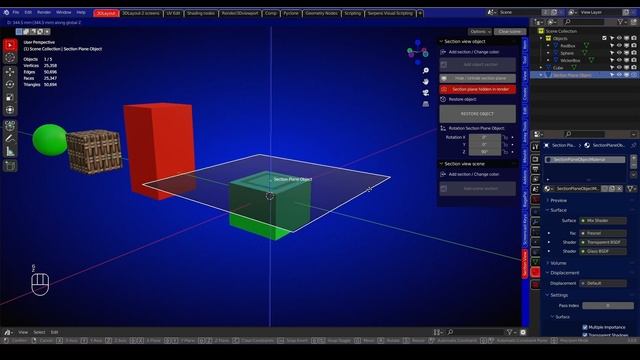The image size is (640, 360).
Task: Collapse the Section view scene panel
Action: point(441,164)
